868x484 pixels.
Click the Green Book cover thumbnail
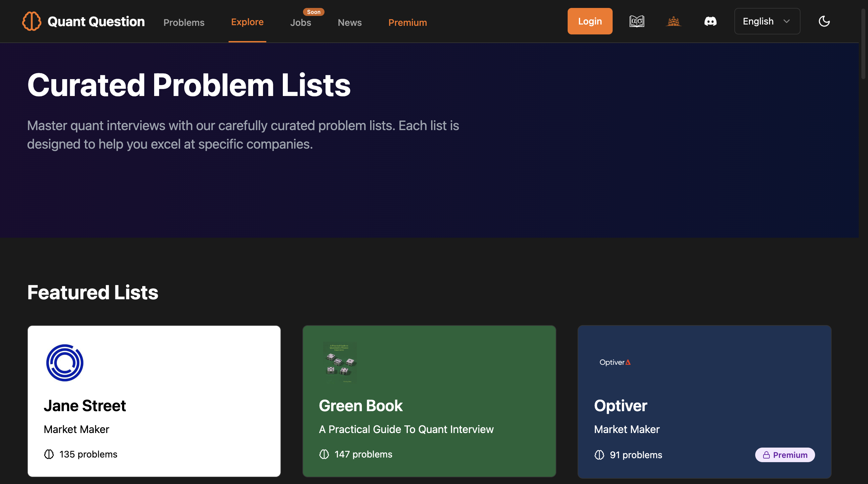(340, 362)
